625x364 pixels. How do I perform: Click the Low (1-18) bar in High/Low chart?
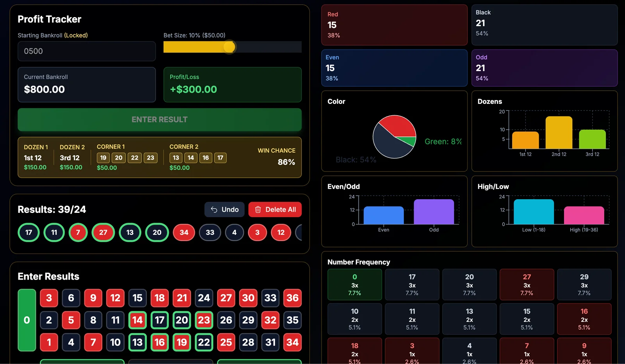(x=534, y=212)
